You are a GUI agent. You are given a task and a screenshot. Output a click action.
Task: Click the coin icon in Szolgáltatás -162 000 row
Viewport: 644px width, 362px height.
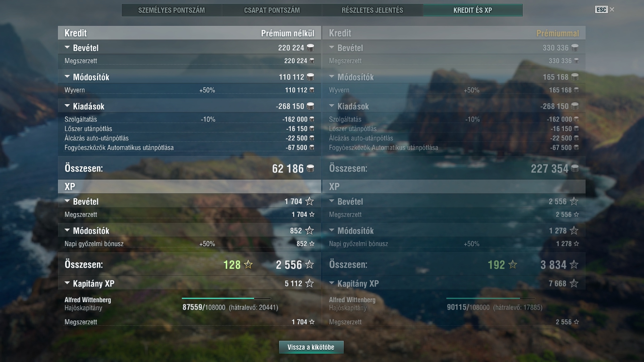pyautogui.click(x=312, y=119)
